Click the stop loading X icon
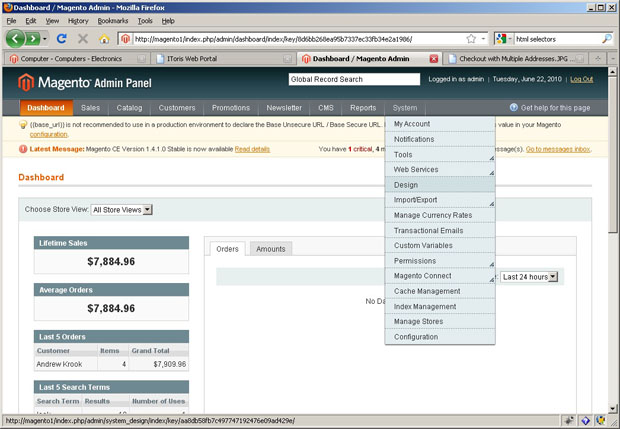This screenshot has height=429, width=620. pyautogui.click(x=83, y=39)
